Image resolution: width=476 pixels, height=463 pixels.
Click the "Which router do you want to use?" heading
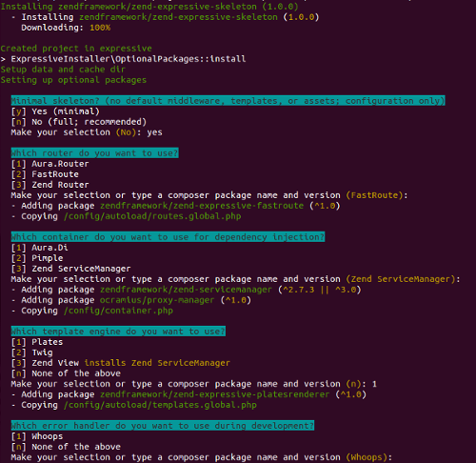[94, 153]
